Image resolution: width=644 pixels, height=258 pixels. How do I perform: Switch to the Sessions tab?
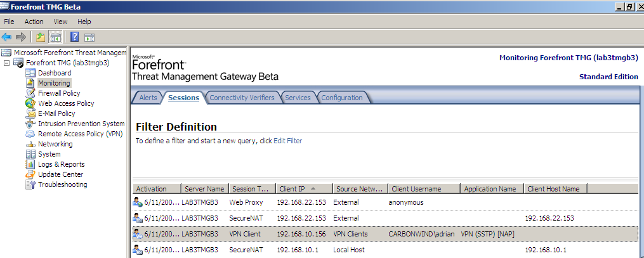tap(183, 98)
